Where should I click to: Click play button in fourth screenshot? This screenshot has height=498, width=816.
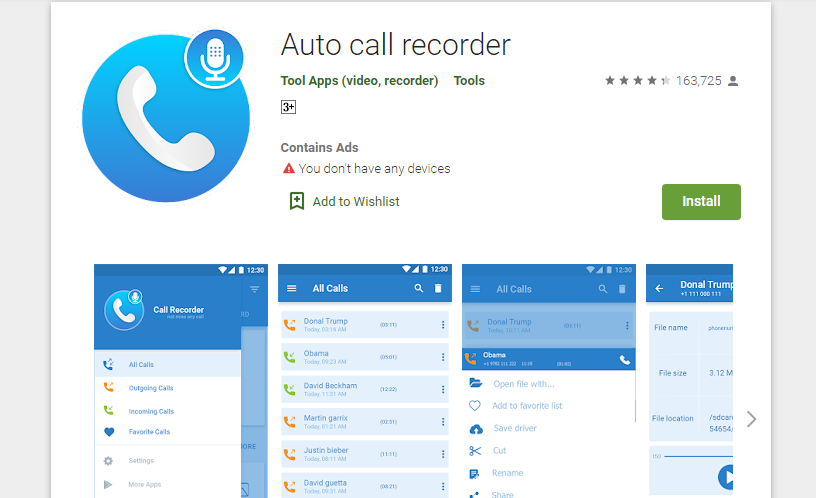point(726,477)
